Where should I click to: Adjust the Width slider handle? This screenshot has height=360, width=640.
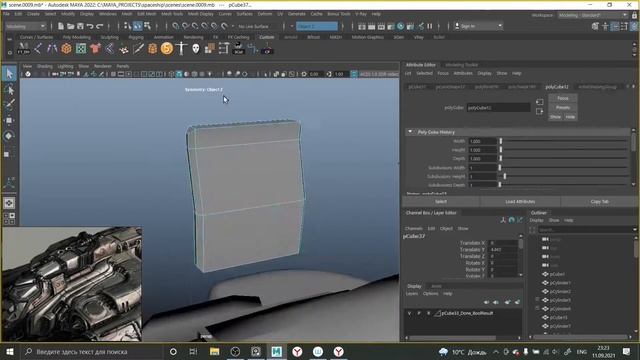coord(501,141)
